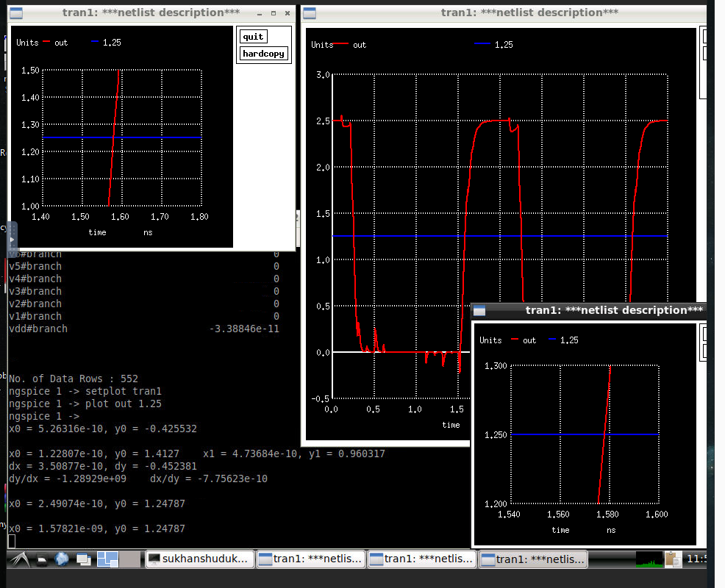Click the window menu icon on small zoom plot titlebar
This screenshot has height=588, width=725.
tap(17, 12)
